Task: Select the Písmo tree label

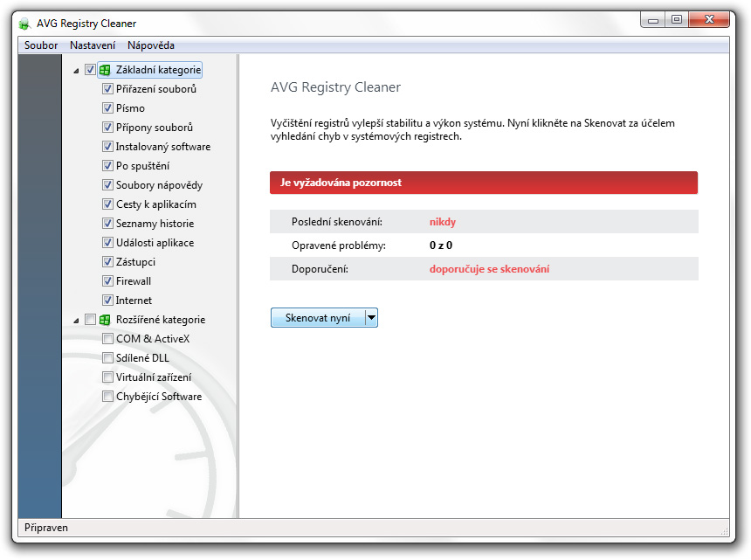Action: coord(130,108)
